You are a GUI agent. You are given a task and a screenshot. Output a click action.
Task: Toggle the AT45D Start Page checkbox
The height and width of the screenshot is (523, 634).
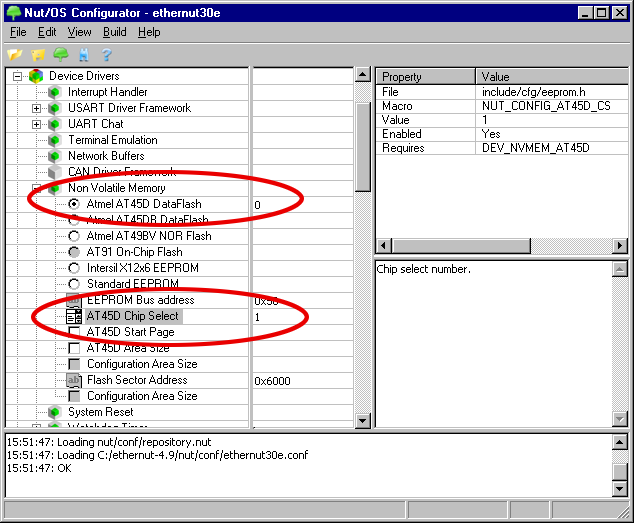[74, 332]
